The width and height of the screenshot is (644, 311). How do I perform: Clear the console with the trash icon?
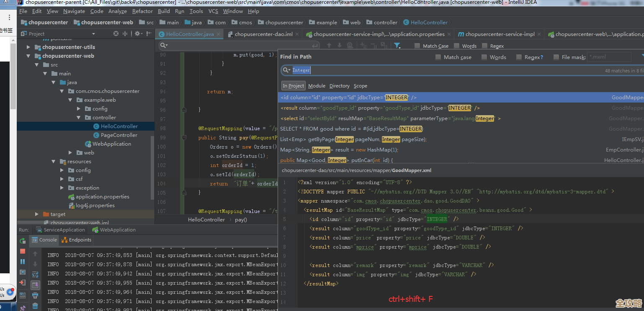(35, 306)
